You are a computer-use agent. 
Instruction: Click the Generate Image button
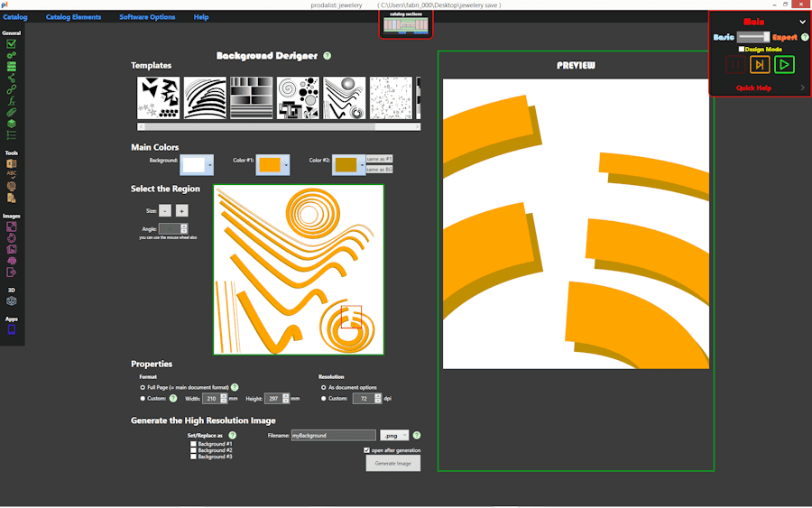393,463
